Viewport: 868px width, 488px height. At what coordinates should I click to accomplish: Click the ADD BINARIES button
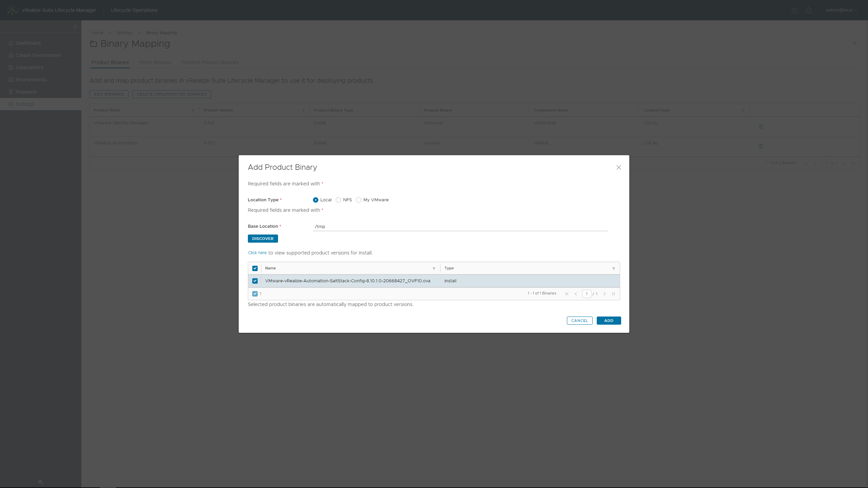pyautogui.click(x=109, y=94)
